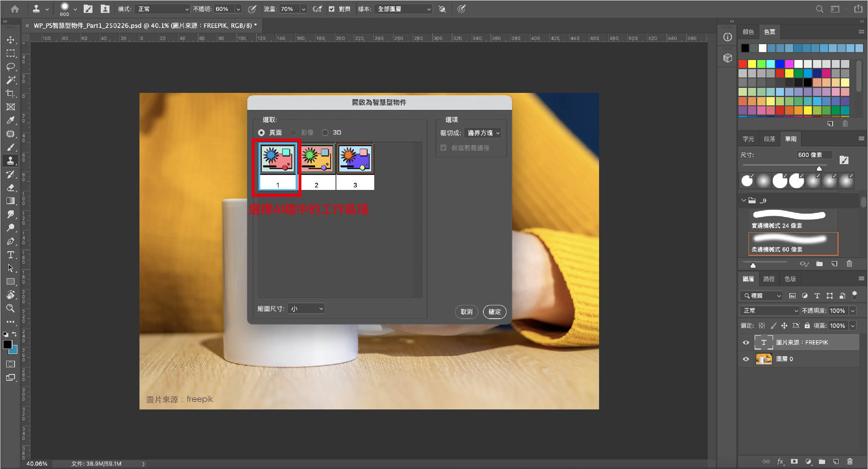Select the Brush tool

pos(11,147)
